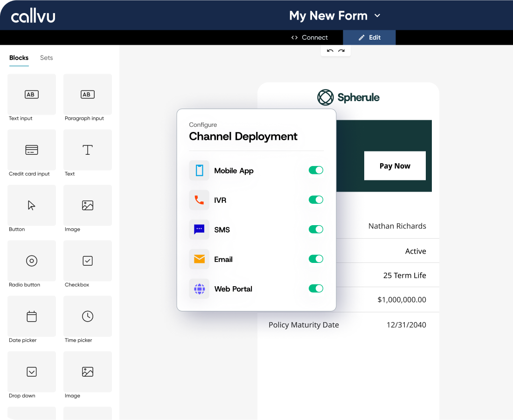The height and width of the screenshot is (420, 513).
Task: Click the Email envelope icon
Action: [199, 259]
